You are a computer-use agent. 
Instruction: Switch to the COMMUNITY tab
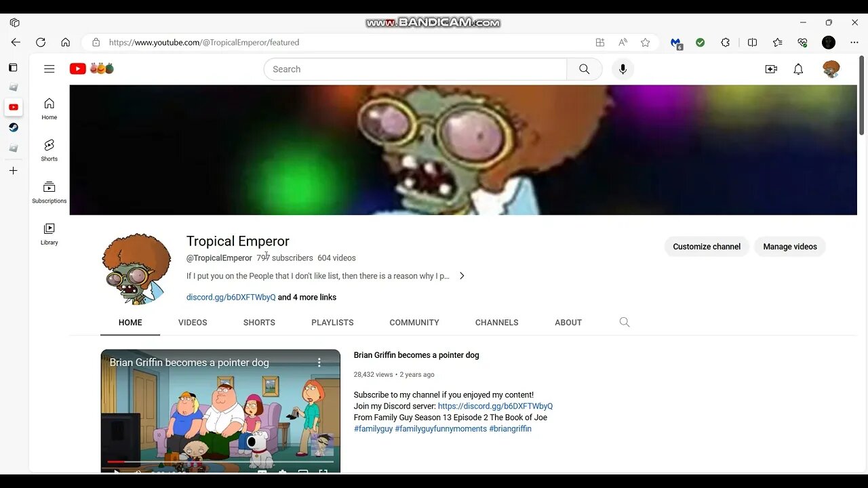414,323
